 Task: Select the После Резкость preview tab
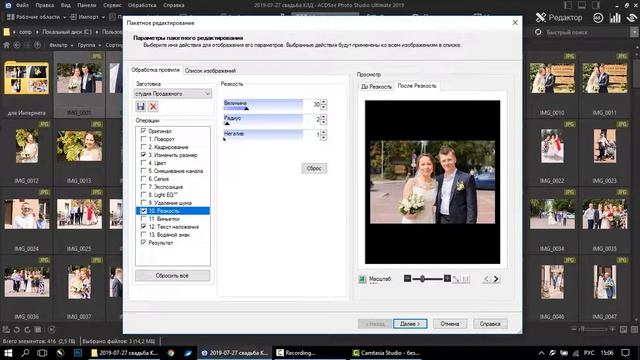[417, 86]
